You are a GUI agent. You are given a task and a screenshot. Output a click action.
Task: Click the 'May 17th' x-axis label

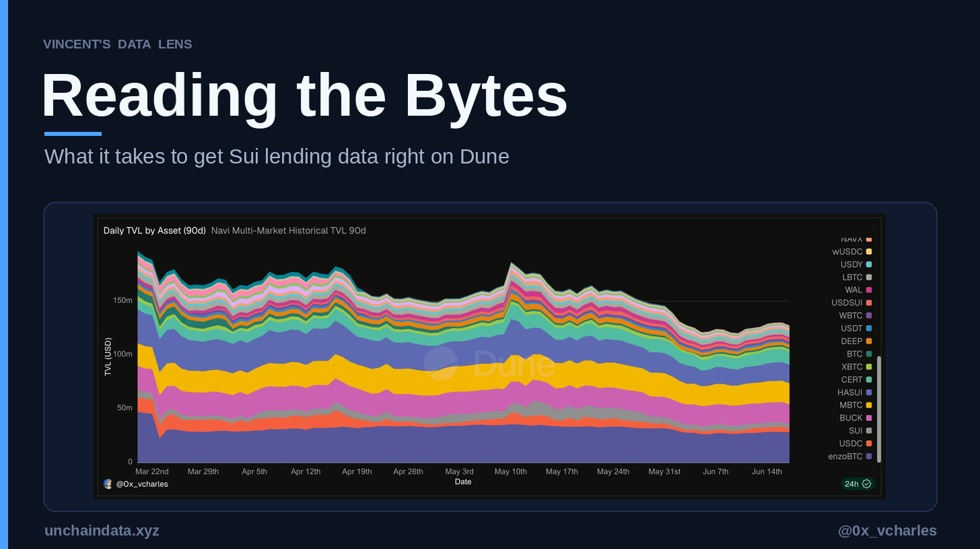pos(562,472)
